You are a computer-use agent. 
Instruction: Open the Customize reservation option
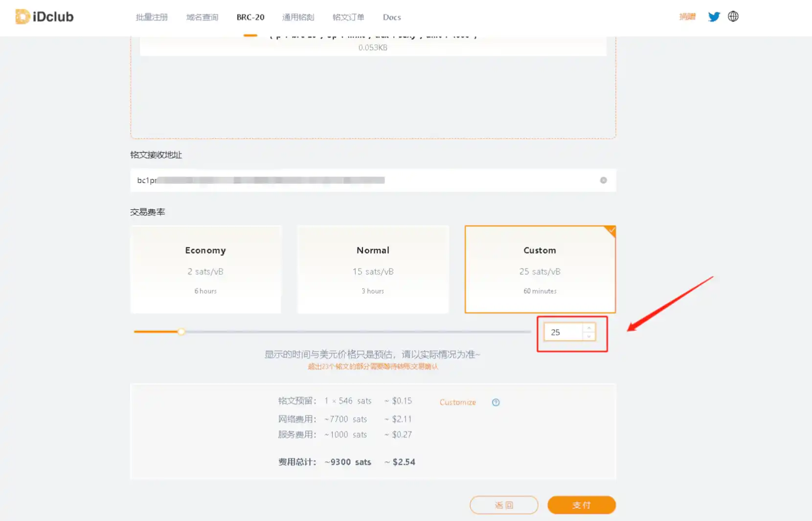[x=457, y=402]
